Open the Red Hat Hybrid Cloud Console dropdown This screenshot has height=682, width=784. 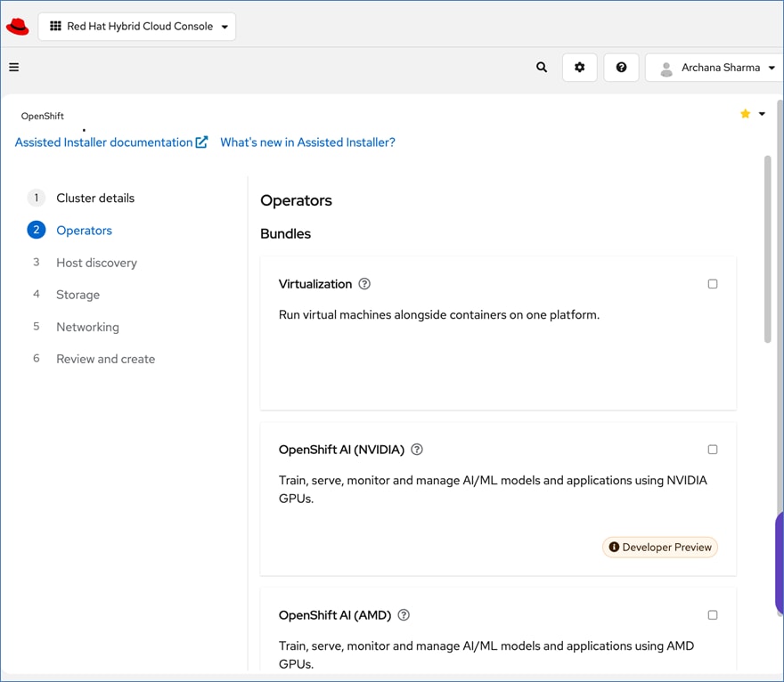(136, 27)
